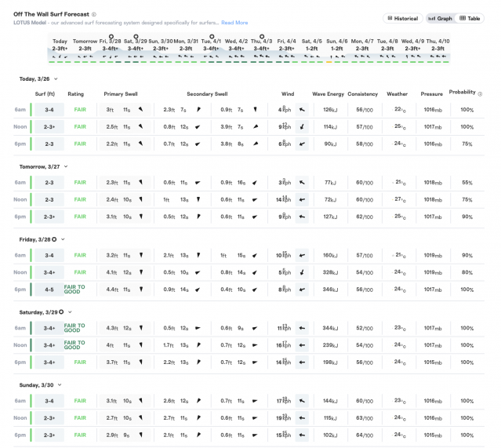Select Thu, 4/3 in the day strip
The height and width of the screenshot is (448, 501).
click(x=261, y=49)
